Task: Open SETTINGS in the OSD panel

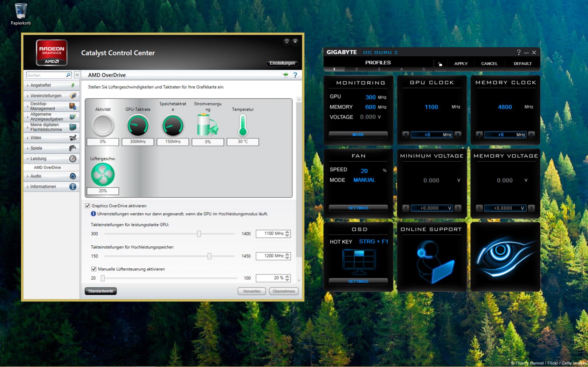Action: click(358, 282)
